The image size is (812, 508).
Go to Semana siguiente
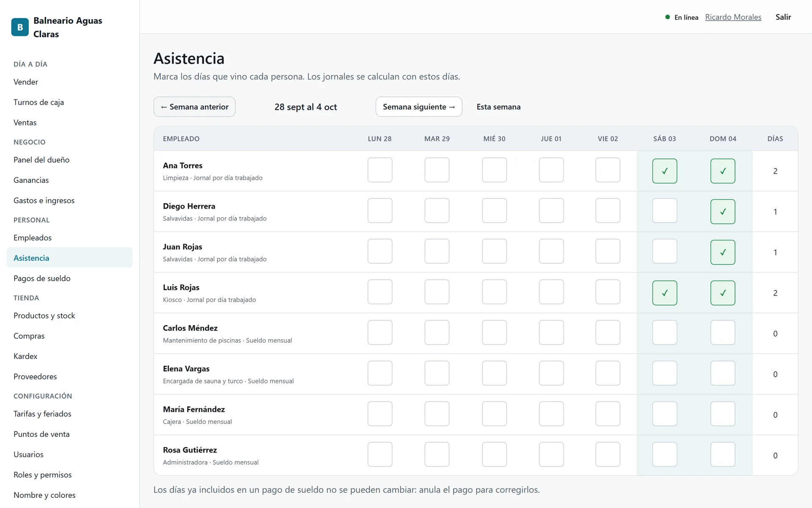(419, 107)
